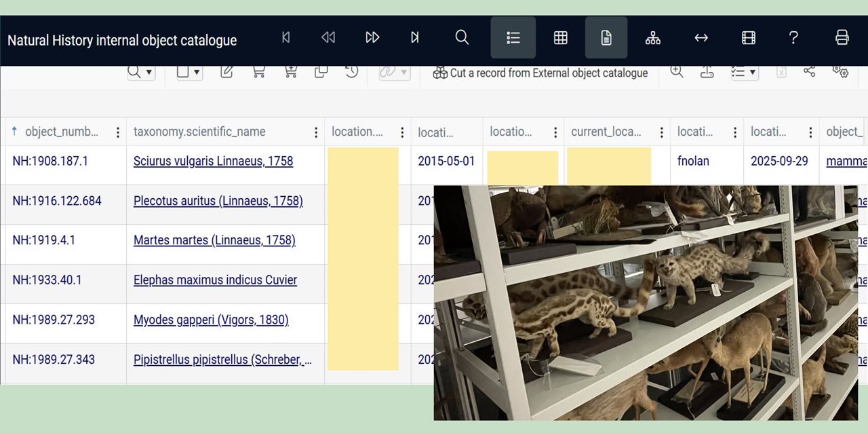The width and height of the screenshot is (868, 433).
Task: Switch to table grid view
Action: (561, 38)
